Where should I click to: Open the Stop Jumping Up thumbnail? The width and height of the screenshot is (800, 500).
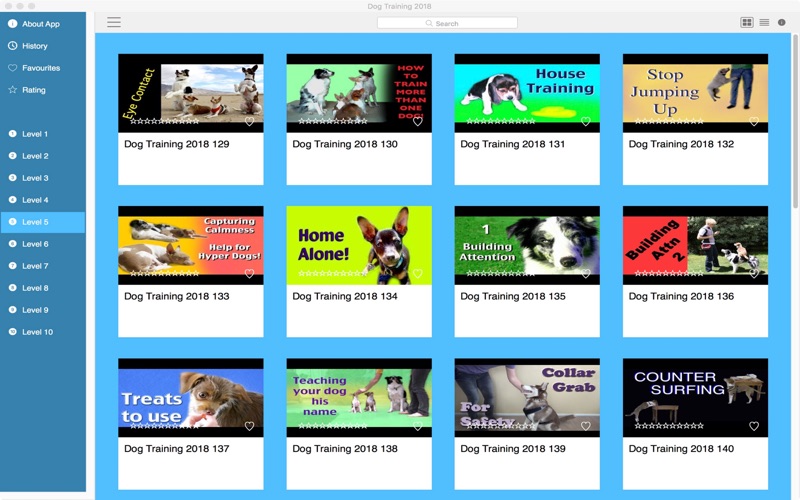coord(695,93)
